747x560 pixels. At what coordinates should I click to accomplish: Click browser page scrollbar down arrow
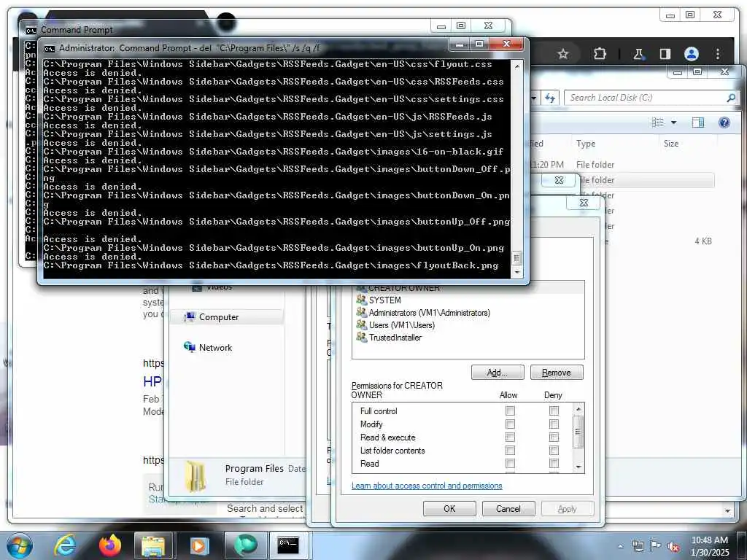click(x=727, y=511)
